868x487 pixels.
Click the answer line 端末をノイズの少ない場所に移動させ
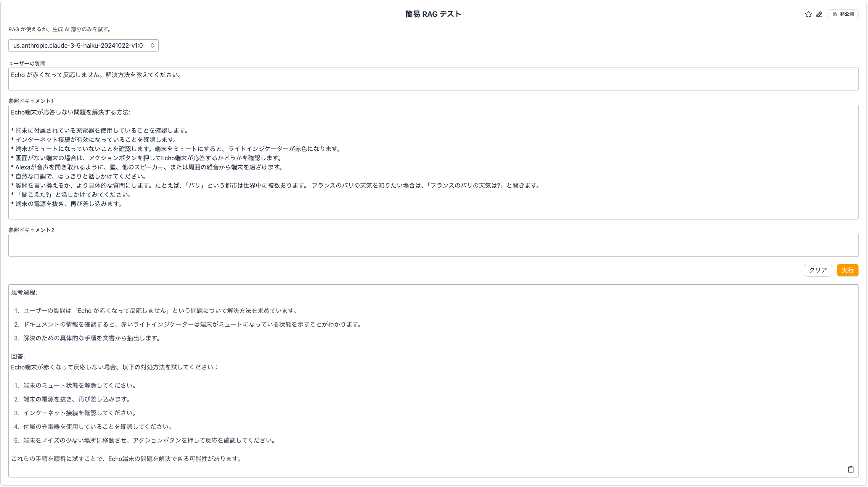click(x=149, y=440)
